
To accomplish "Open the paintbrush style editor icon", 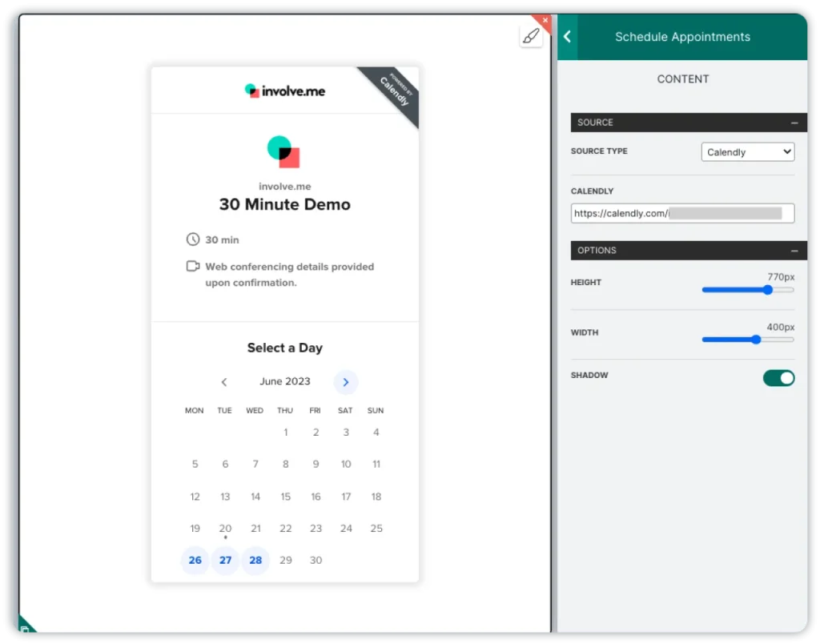I will pyautogui.click(x=531, y=36).
